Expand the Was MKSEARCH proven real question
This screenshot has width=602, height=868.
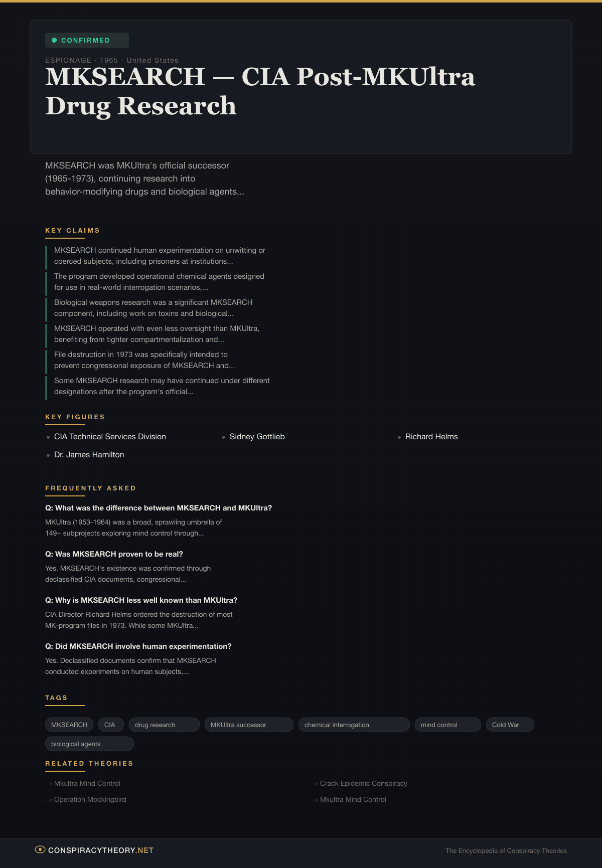point(114,554)
